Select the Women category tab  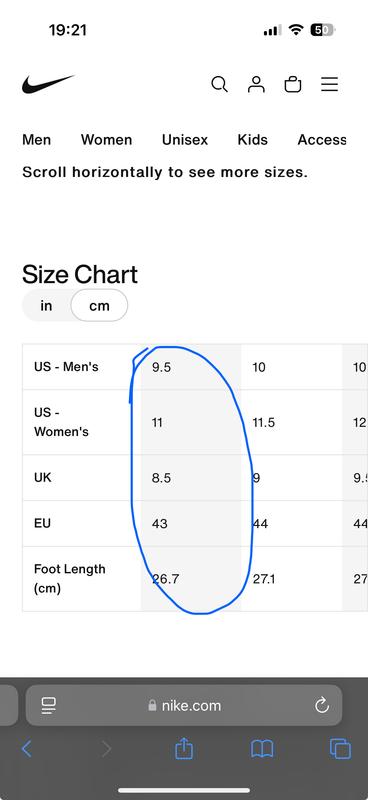click(106, 140)
